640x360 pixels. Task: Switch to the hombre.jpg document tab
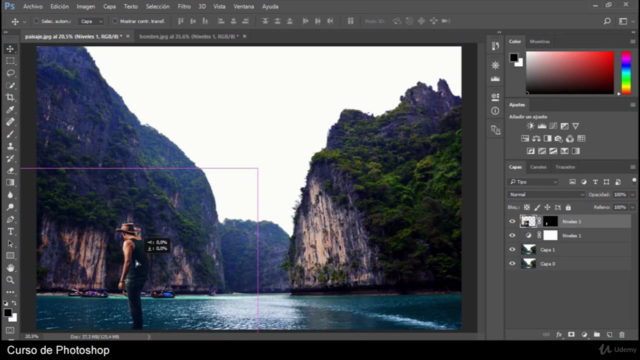189,36
